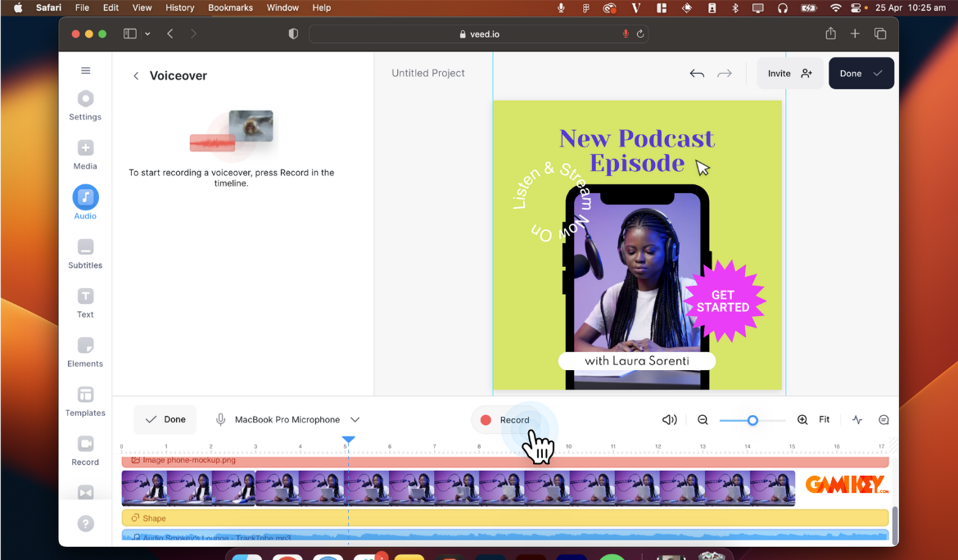Click the timeline volume speaker icon
Screen dimensions: 958x560
click(x=670, y=419)
